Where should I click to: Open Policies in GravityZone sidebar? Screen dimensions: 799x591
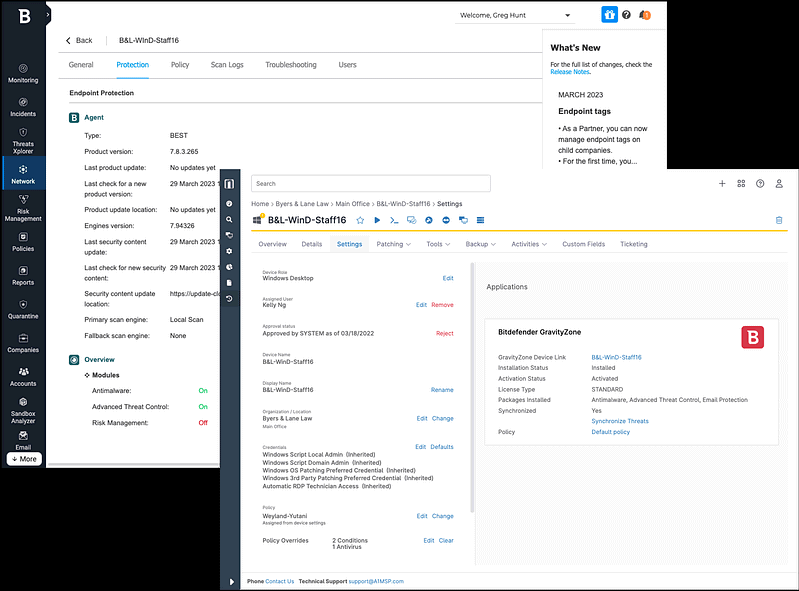tap(23, 242)
